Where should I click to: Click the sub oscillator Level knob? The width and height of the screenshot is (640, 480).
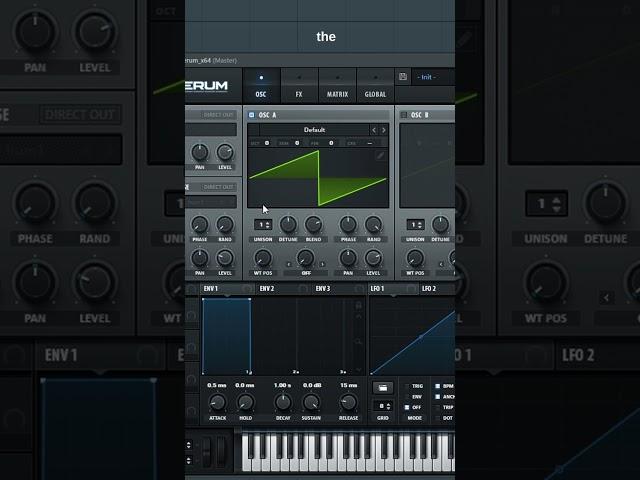click(x=225, y=152)
